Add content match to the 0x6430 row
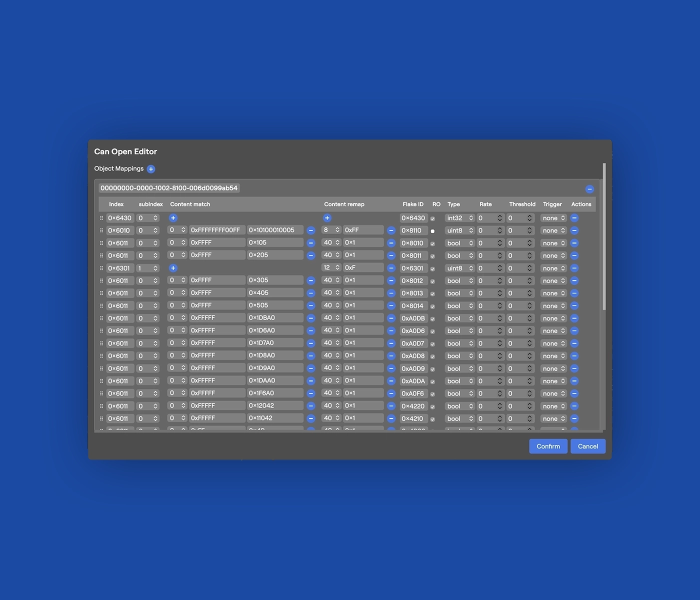The width and height of the screenshot is (700, 600). point(173,218)
